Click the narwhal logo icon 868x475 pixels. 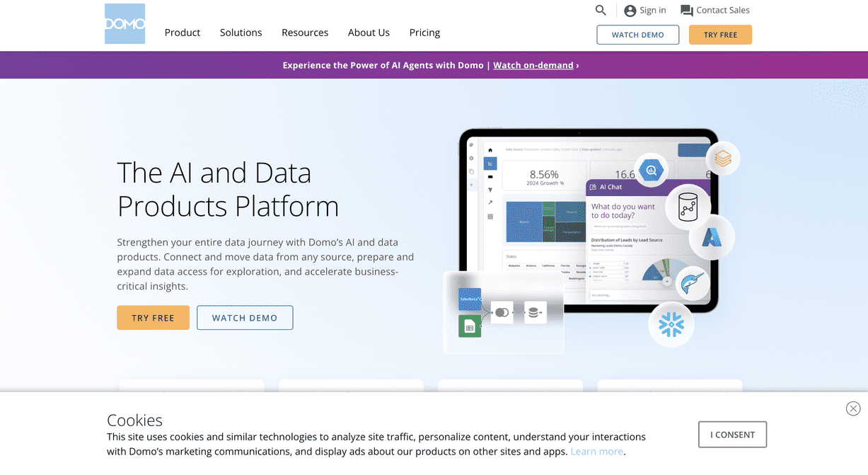coord(693,284)
